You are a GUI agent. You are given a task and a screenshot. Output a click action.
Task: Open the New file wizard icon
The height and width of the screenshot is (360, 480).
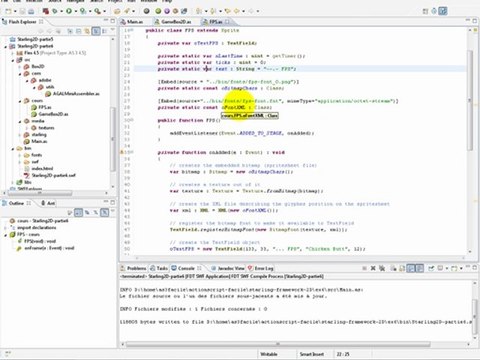pos(9,11)
